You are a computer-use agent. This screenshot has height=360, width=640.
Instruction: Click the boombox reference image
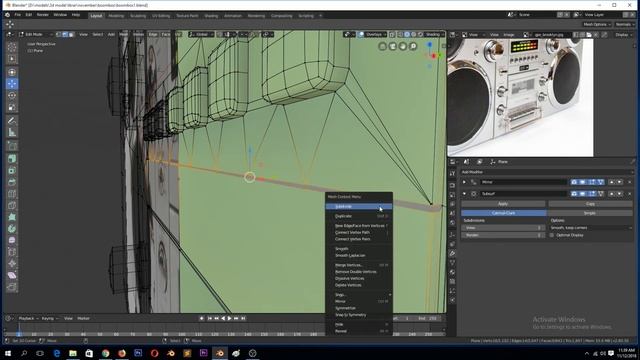tap(520, 98)
